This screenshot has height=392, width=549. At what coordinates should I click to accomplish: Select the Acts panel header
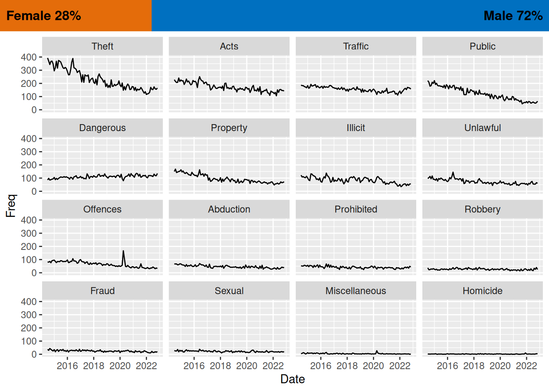(229, 47)
